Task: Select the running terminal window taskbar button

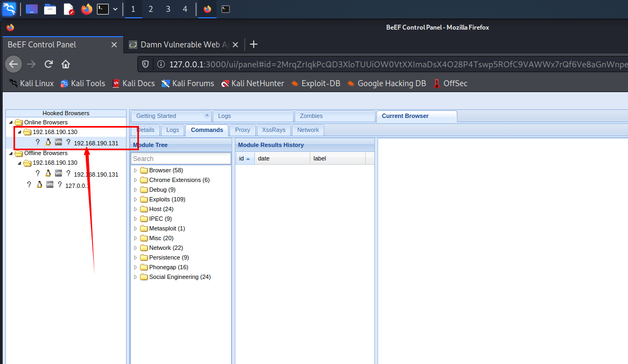Action: point(226,9)
